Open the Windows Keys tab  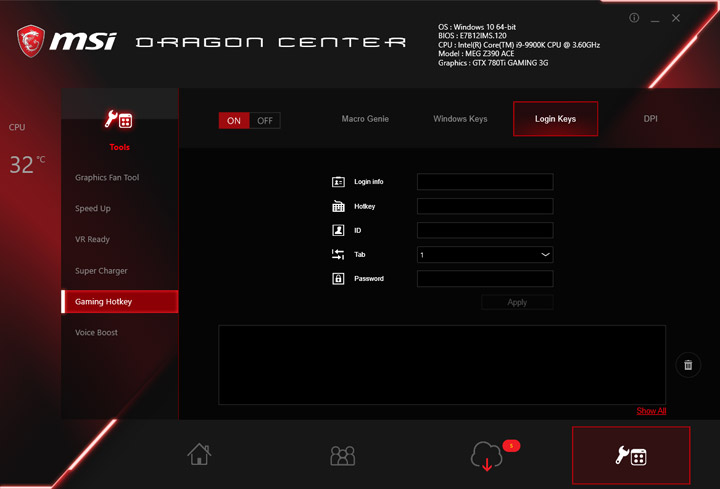(460, 119)
